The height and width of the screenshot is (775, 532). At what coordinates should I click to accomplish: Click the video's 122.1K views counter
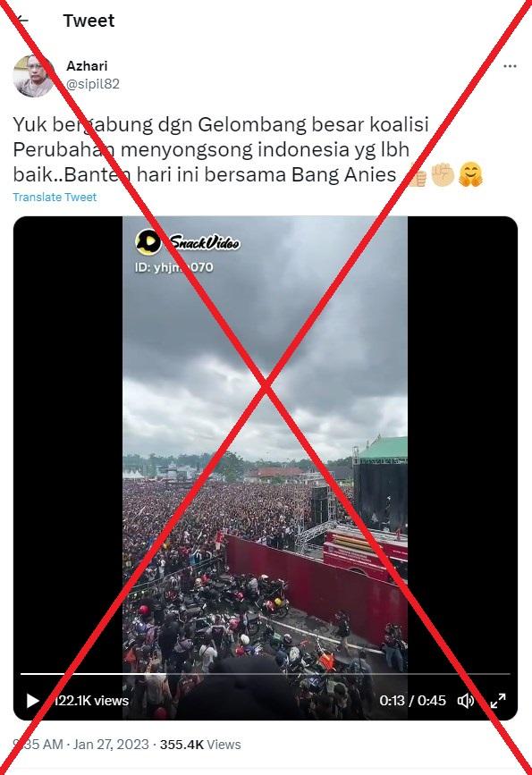coord(90,701)
